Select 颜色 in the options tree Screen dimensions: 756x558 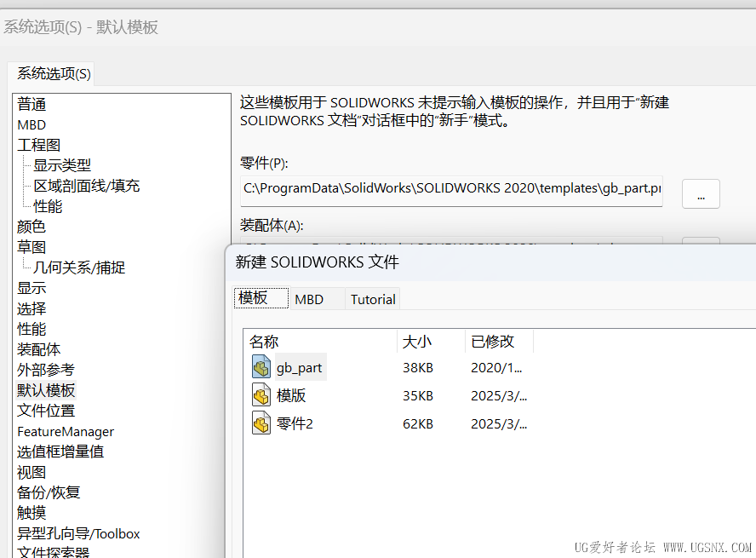[x=31, y=227]
